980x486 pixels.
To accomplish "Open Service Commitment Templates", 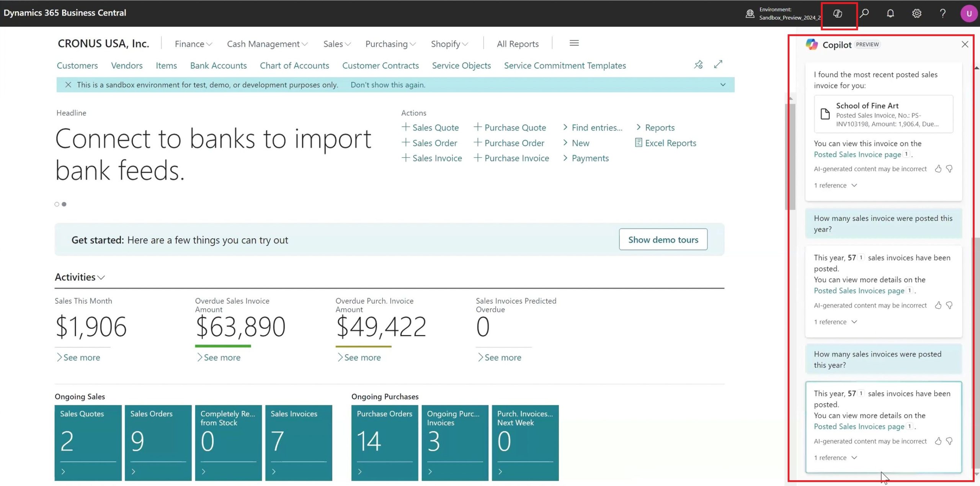I will pyautogui.click(x=565, y=65).
